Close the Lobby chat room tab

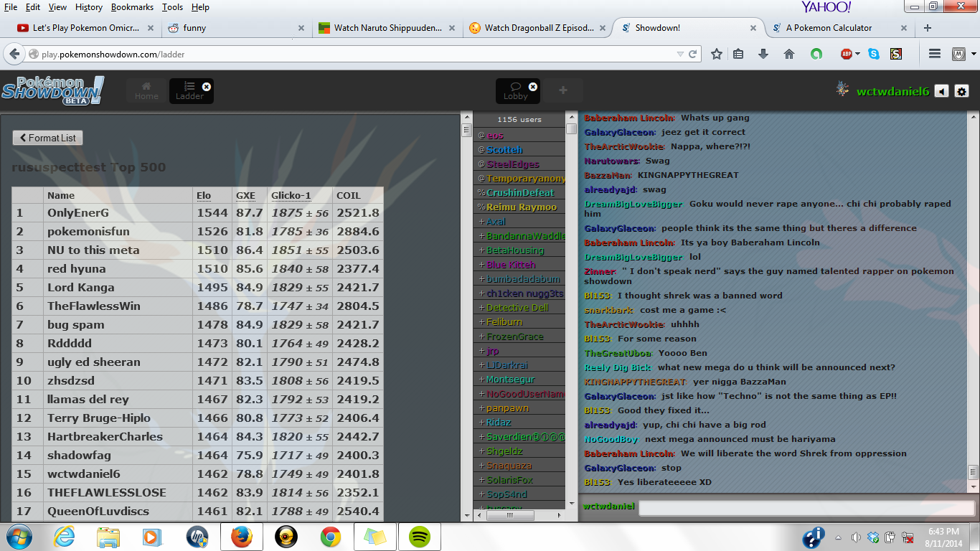tap(533, 86)
